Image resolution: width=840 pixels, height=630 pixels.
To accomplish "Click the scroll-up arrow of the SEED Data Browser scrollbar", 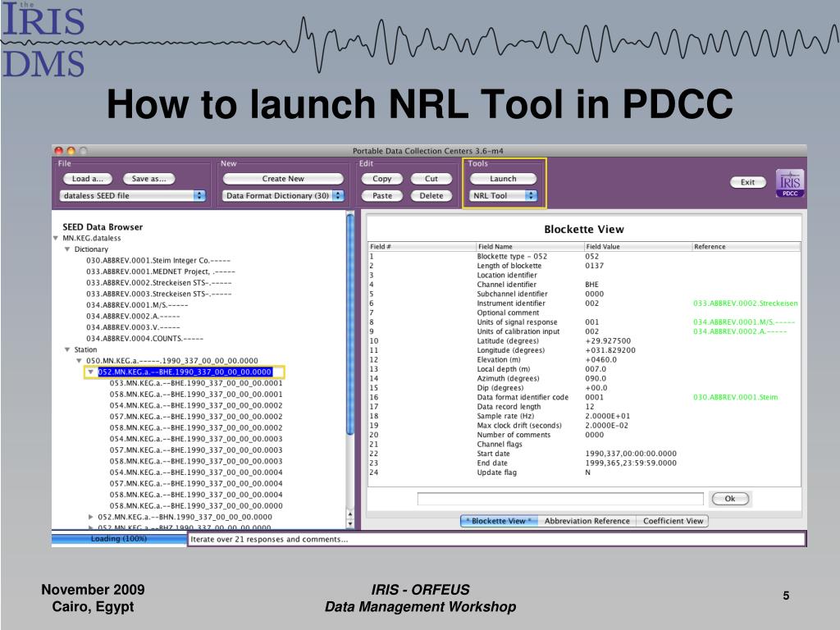I will point(350,514).
